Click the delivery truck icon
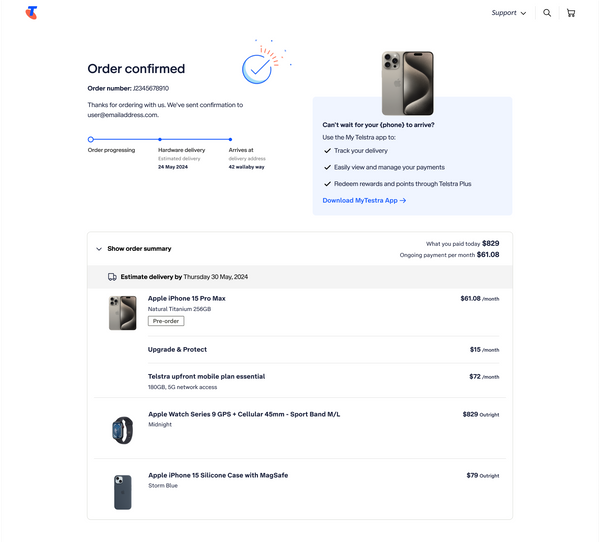 112,277
